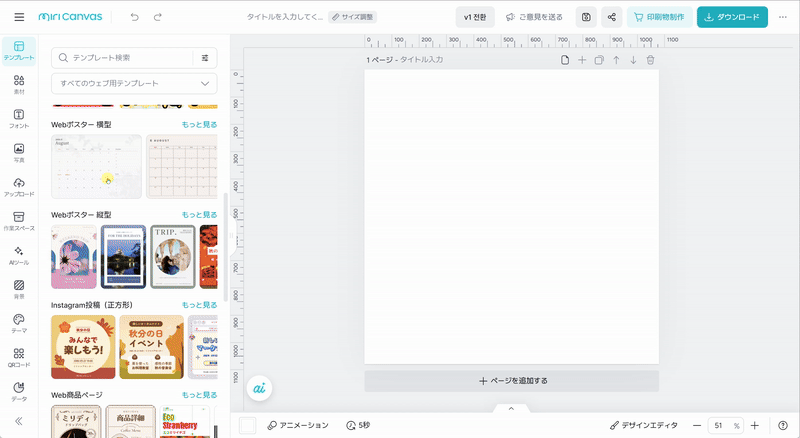Image resolution: width=800 pixels, height=438 pixels.
Task: Click the サイズ調整 size adjust button
Action: pyautogui.click(x=353, y=17)
